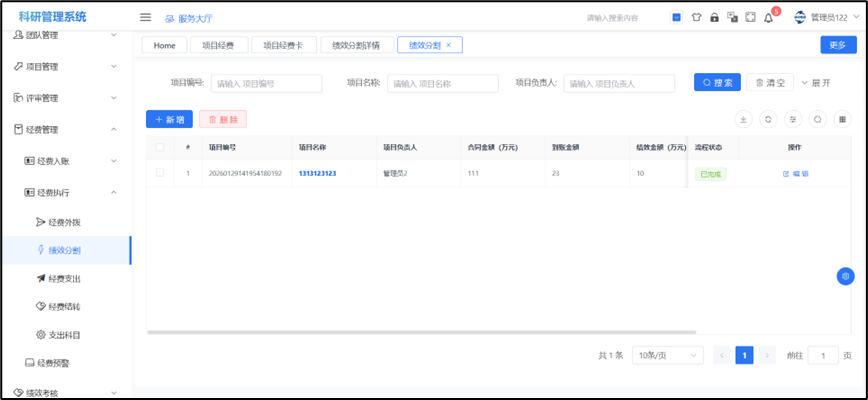
Task: Click the 新增 add button
Action: point(169,119)
